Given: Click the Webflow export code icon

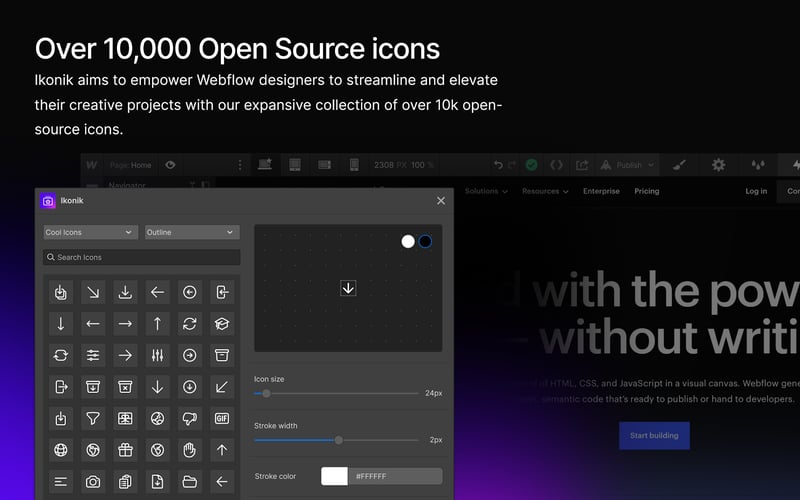Looking at the screenshot, I should pos(557,165).
